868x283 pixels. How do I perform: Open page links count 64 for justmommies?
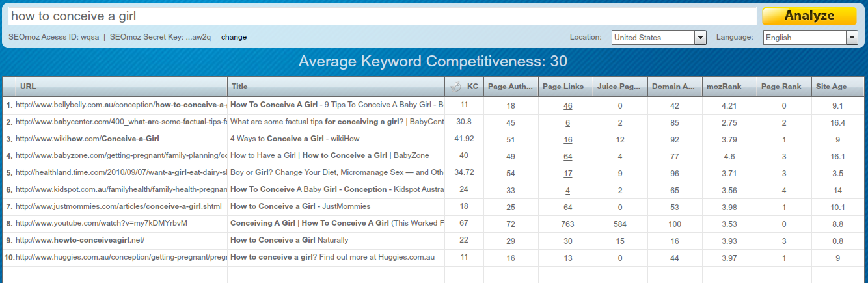pyautogui.click(x=568, y=207)
